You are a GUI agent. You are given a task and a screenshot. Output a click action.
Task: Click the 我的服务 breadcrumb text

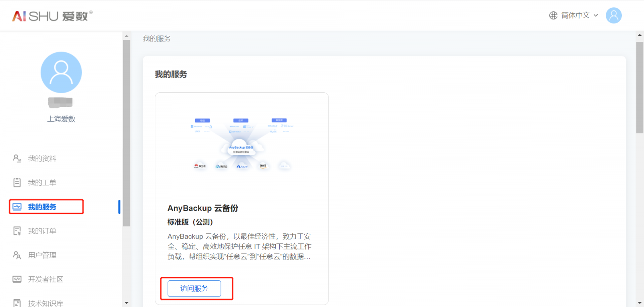click(x=157, y=39)
